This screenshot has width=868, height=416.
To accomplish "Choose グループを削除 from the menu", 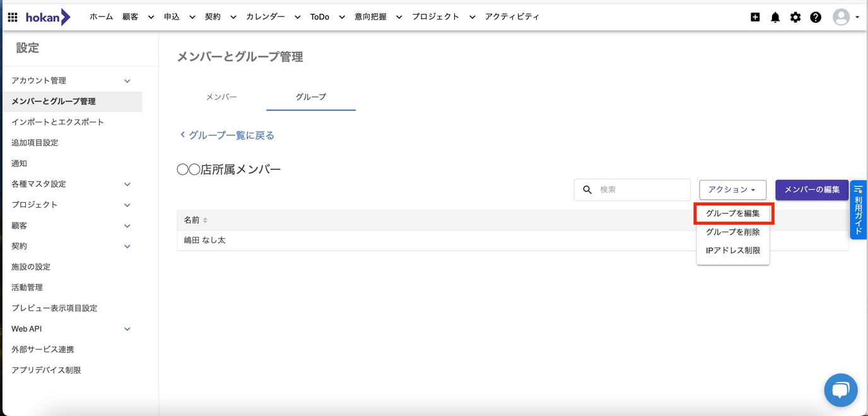I will pyautogui.click(x=733, y=232).
